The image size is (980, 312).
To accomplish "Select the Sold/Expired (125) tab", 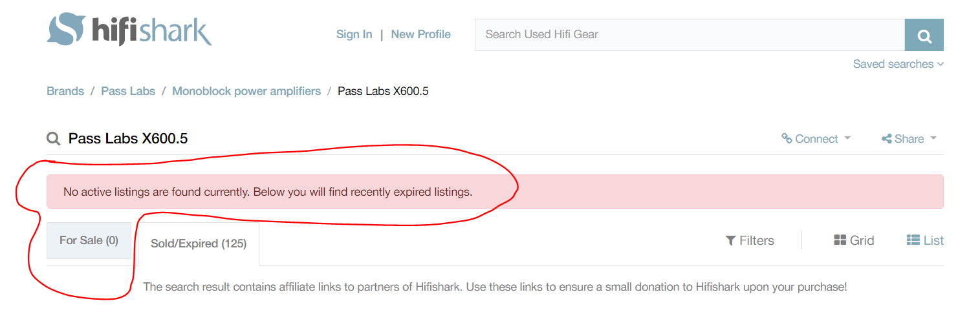I will coord(199,244).
